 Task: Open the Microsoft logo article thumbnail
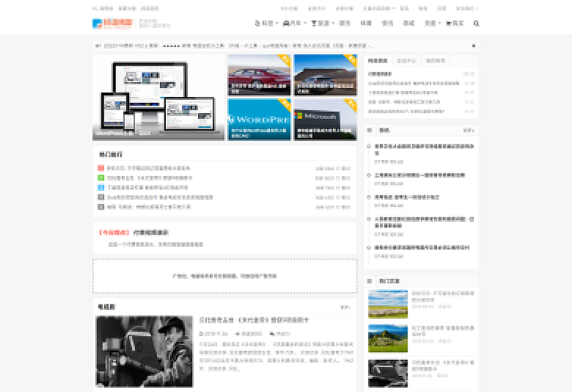click(x=325, y=119)
